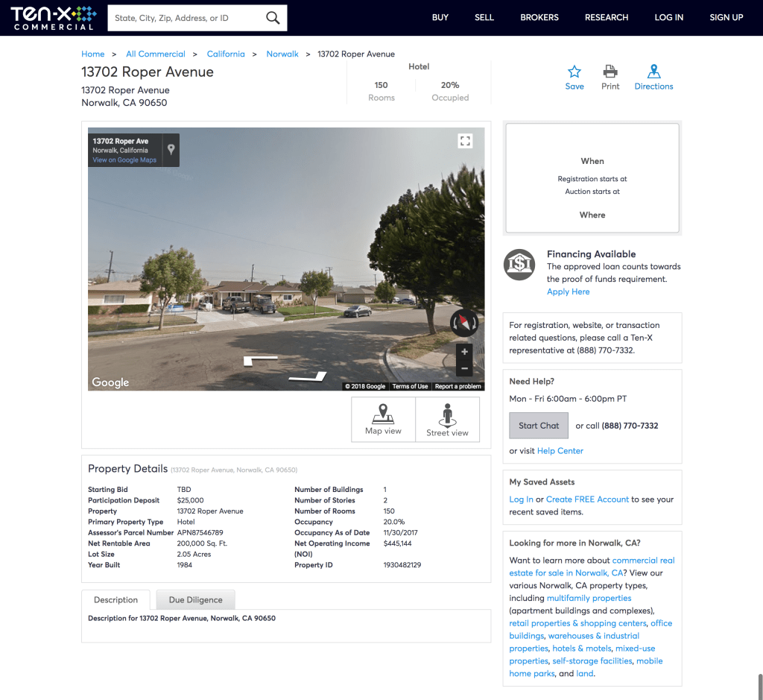Open the BUY menu
The image size is (763, 700).
click(440, 17)
